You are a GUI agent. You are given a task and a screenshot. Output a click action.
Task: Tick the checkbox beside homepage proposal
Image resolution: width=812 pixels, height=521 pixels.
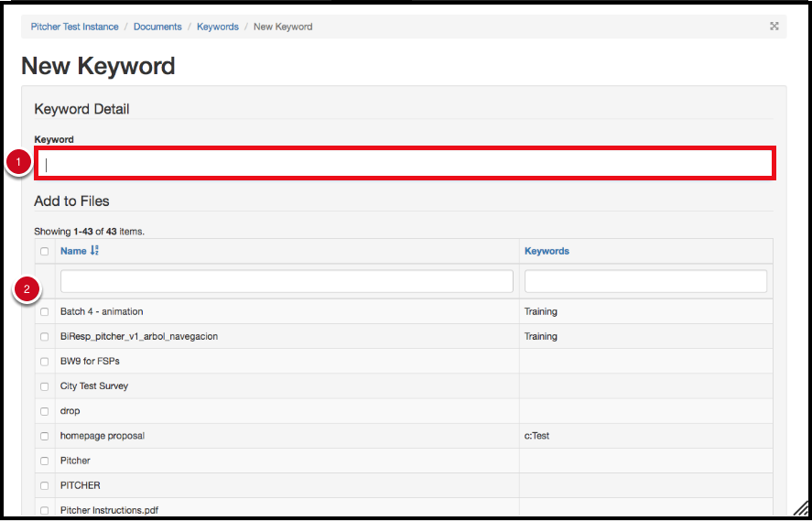(44, 437)
